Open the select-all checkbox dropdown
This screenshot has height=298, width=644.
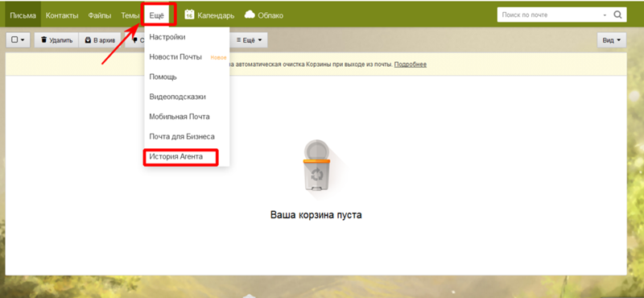(x=18, y=40)
